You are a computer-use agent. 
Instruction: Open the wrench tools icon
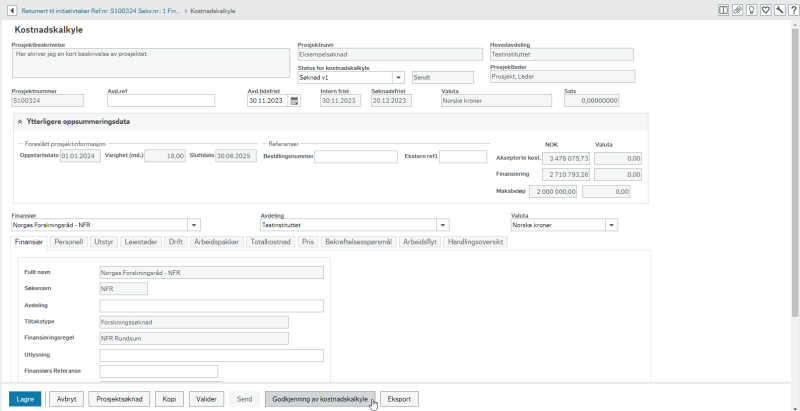coord(780,10)
